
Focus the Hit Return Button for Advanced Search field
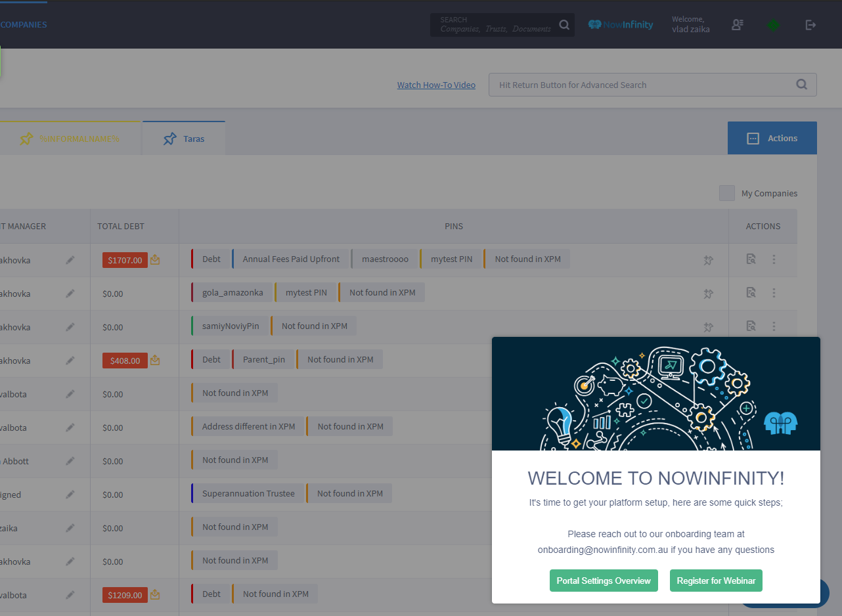tap(653, 85)
